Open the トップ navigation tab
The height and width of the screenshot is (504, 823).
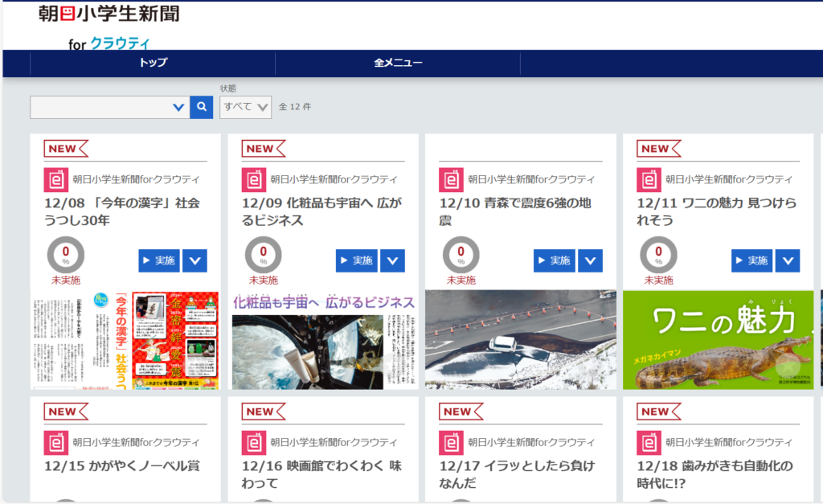coord(153,63)
